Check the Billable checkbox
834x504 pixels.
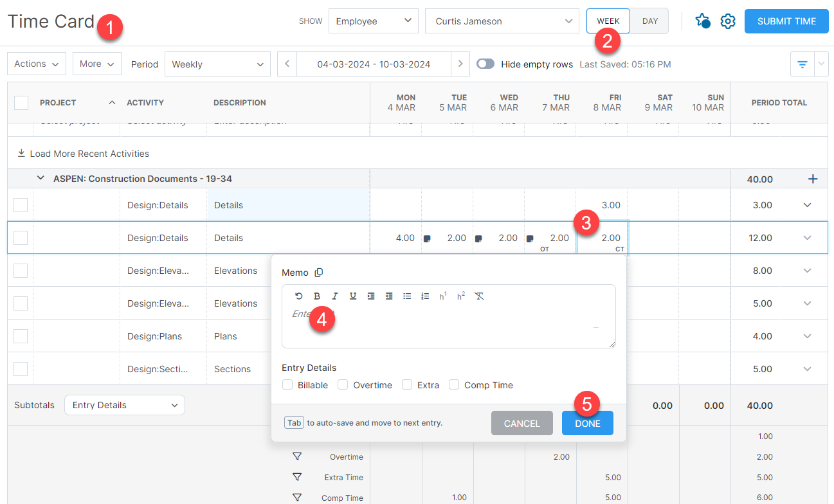(x=287, y=384)
